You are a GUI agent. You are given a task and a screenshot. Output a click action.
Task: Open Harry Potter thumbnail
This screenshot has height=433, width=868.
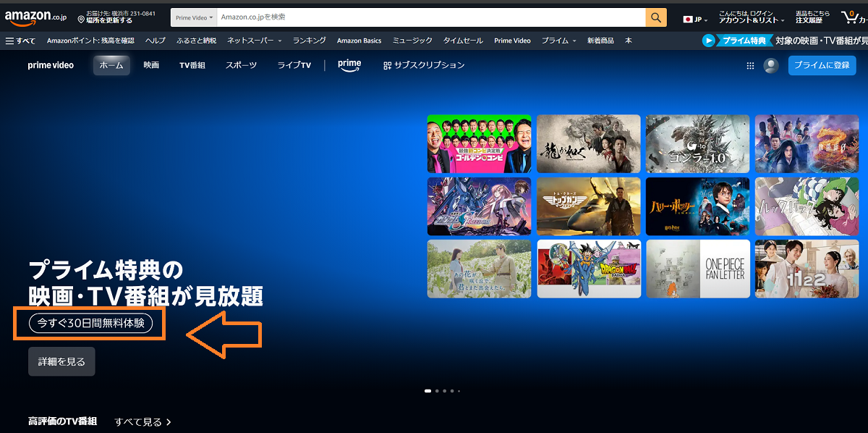tap(697, 206)
